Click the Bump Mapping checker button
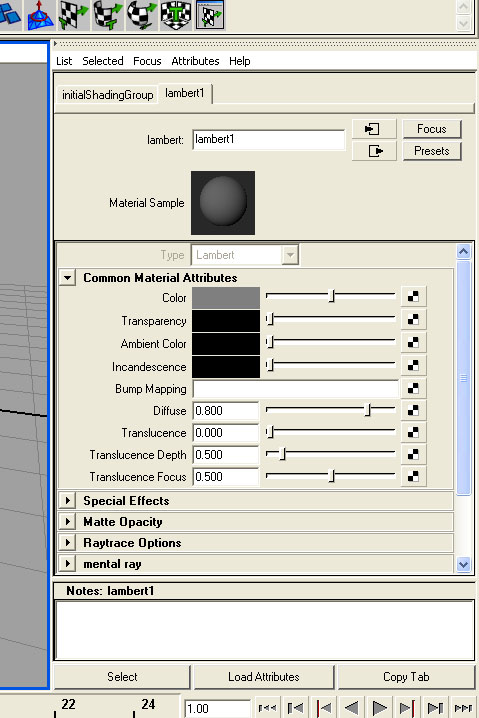Screen dimensions: 479x718 pos(413,388)
